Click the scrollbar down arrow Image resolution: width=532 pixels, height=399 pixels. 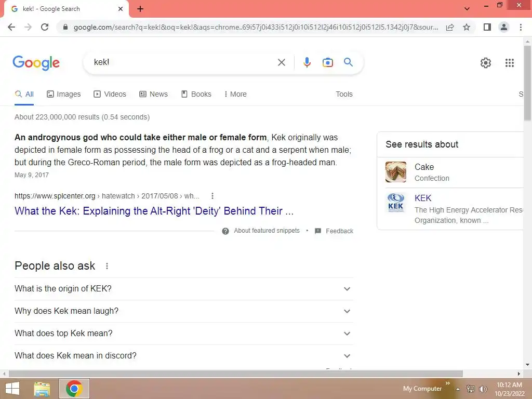527,365
